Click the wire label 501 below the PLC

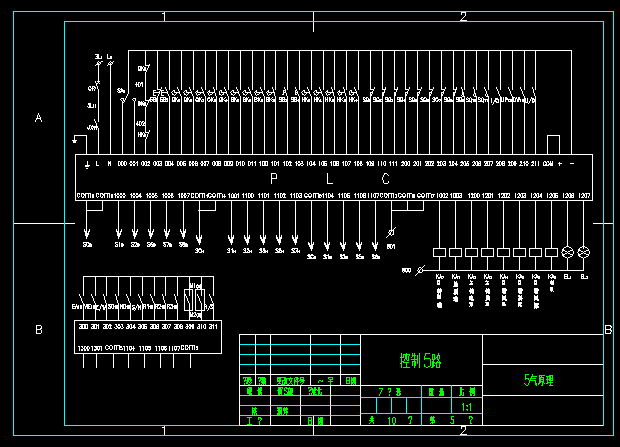[x=391, y=247]
